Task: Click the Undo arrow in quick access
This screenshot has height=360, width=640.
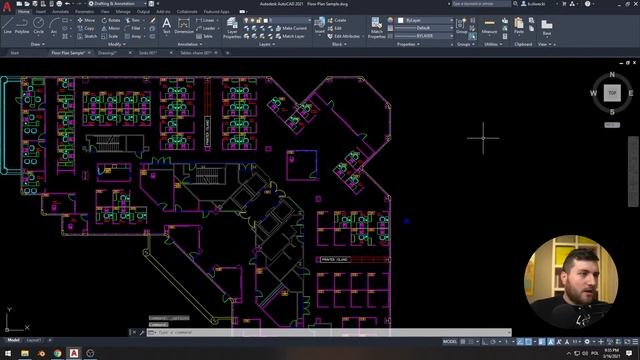Action: [x=67, y=4]
